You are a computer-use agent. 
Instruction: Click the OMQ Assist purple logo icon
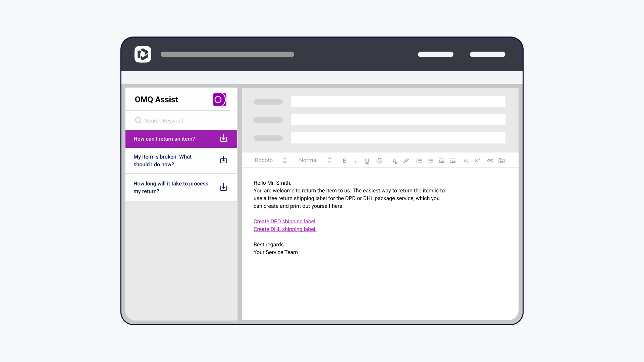[x=220, y=100]
